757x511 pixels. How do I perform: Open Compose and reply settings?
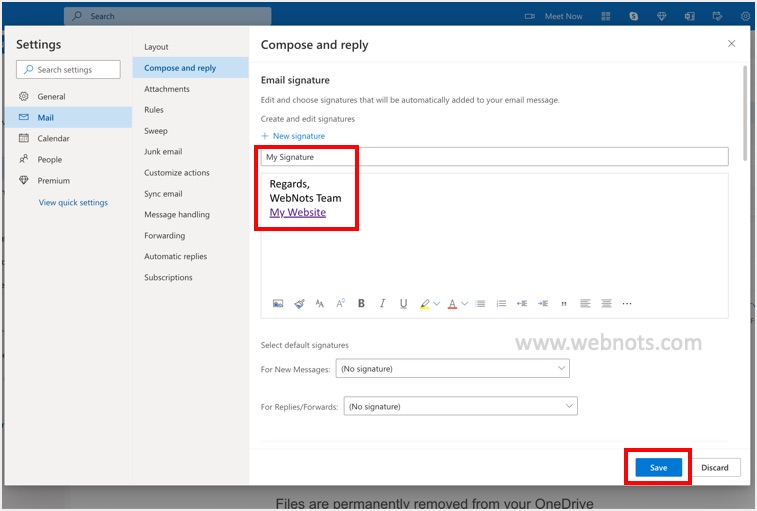(191, 68)
